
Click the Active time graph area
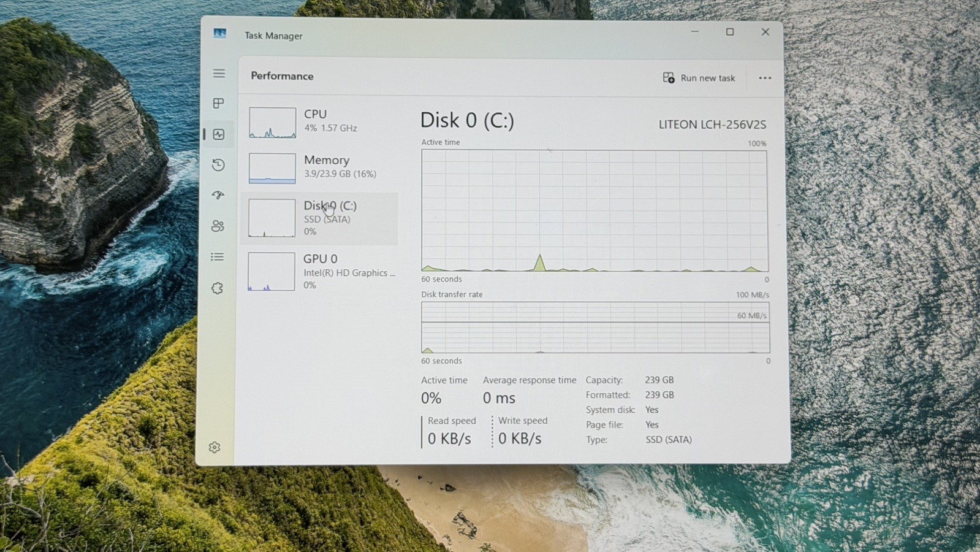coord(594,211)
